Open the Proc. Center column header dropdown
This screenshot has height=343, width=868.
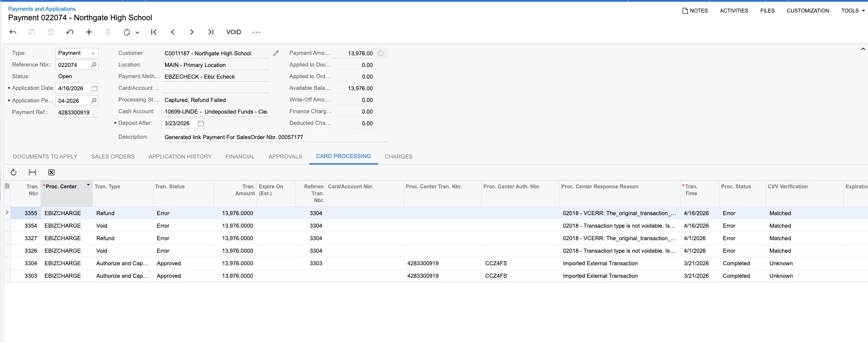(x=88, y=185)
